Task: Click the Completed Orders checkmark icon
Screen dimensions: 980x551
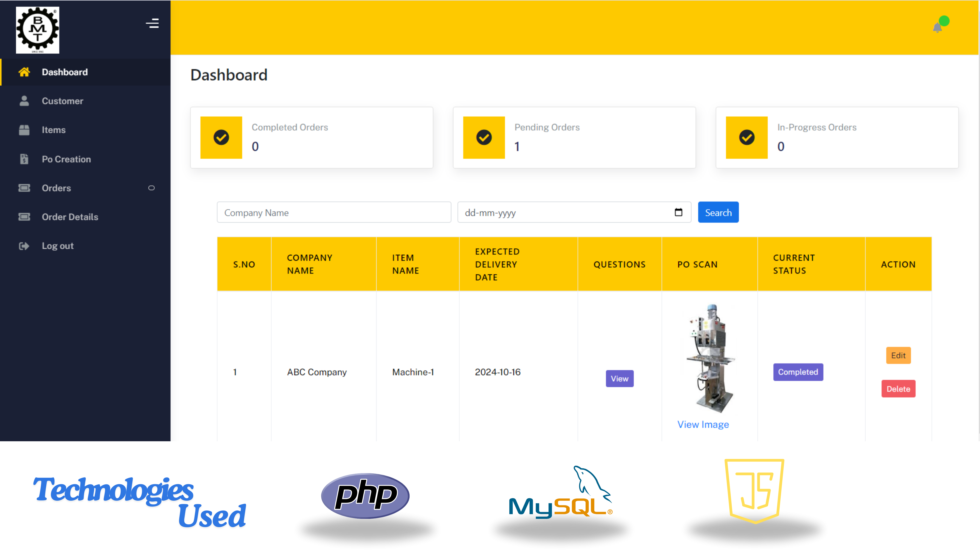Action: 221,137
